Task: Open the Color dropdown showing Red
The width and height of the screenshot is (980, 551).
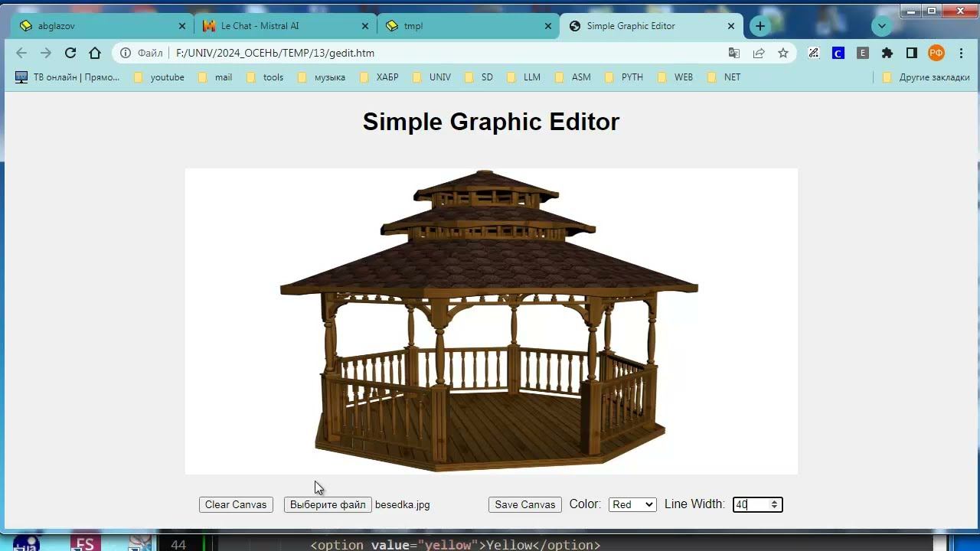Action: coord(632,505)
